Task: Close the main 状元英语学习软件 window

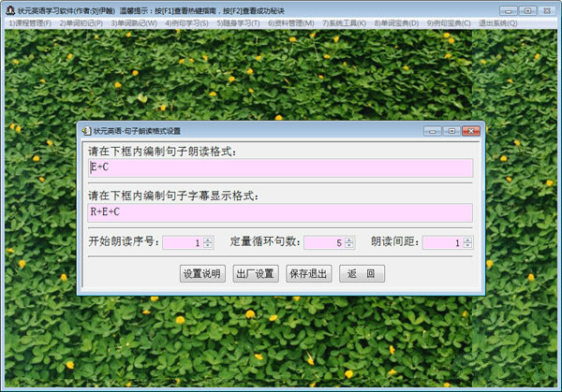Action: click(547, 10)
